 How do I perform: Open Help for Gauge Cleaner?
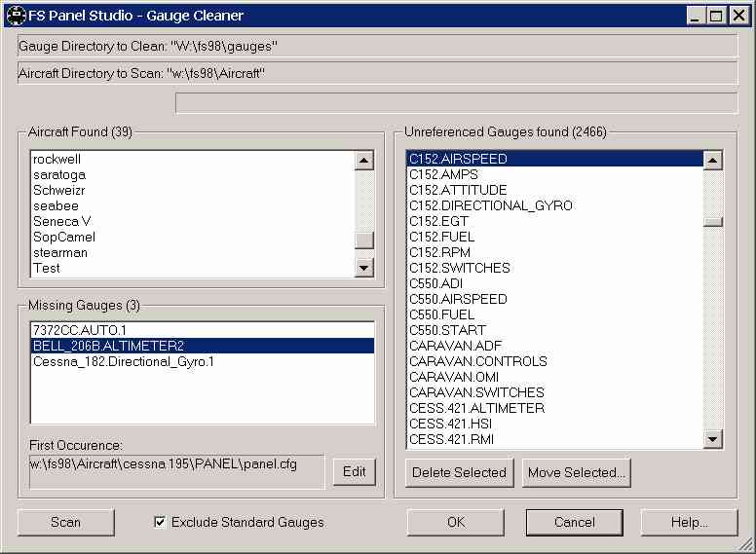coord(689,522)
